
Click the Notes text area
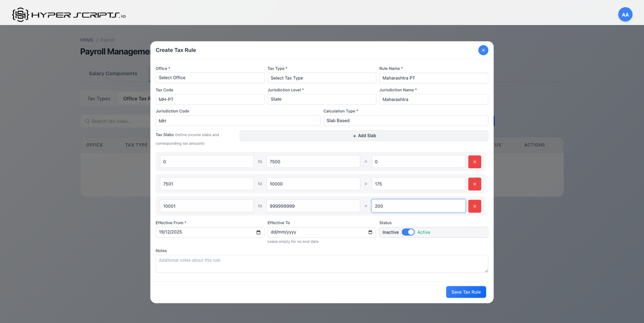click(x=322, y=264)
